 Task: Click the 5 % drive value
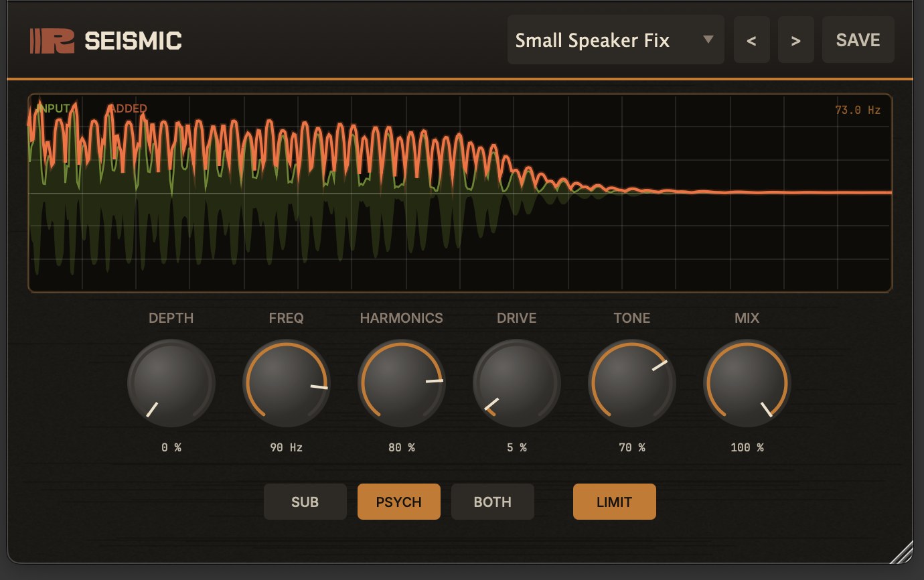tap(517, 447)
